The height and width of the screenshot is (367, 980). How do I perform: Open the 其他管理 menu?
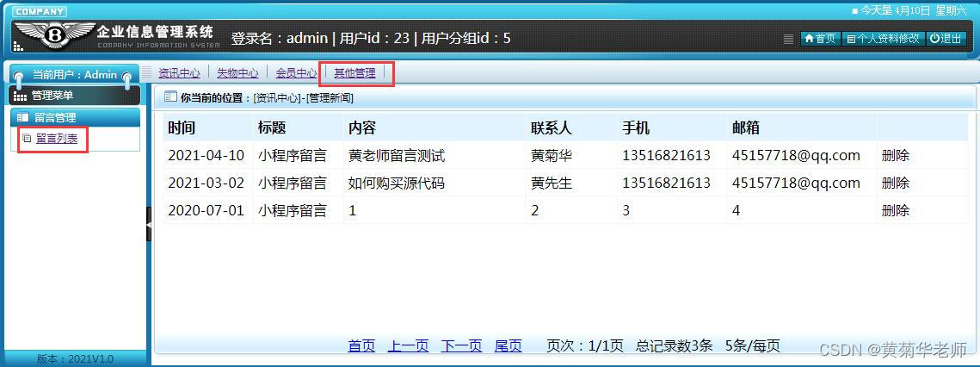pyautogui.click(x=355, y=72)
